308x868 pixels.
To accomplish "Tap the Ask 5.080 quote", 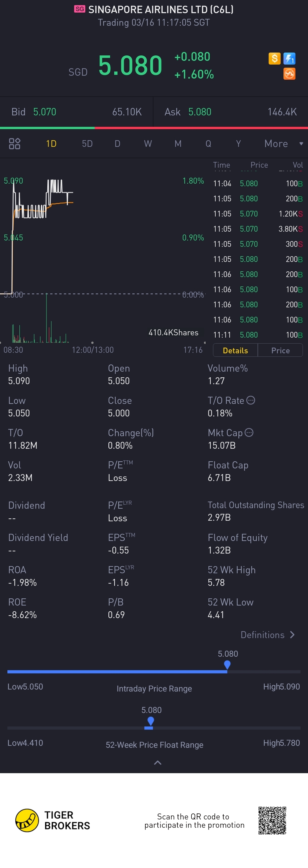I will [231, 112].
